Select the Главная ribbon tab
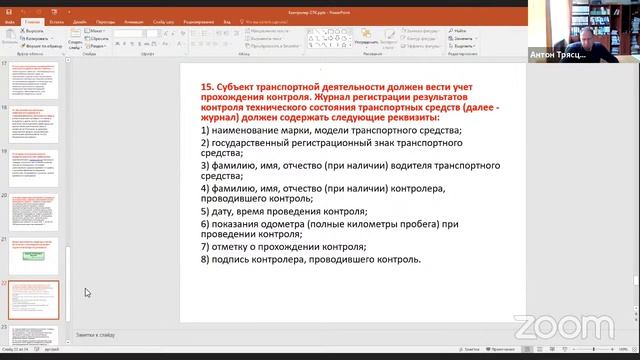The height and width of the screenshot is (360, 640). (x=33, y=22)
